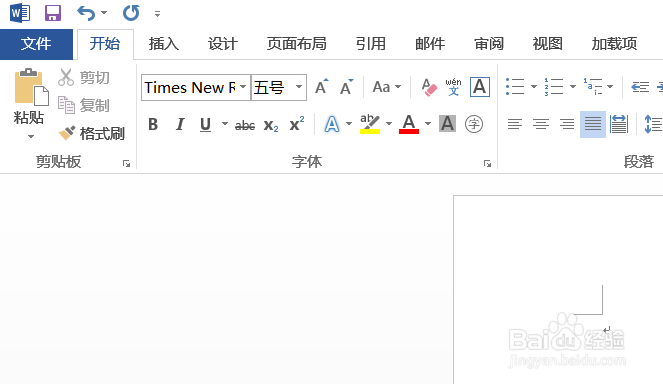Click the Character Border icon
663x384 pixels.
pos(480,87)
